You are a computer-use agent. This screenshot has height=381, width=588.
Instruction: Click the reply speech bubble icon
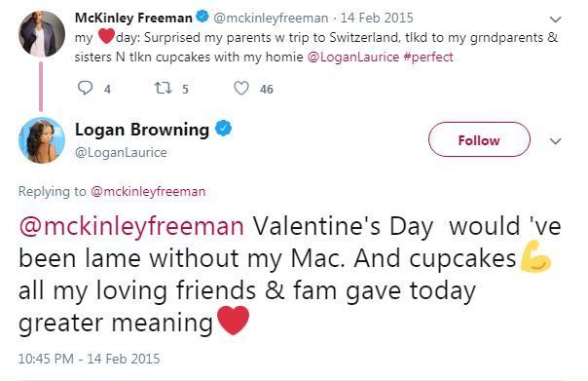tap(85, 89)
